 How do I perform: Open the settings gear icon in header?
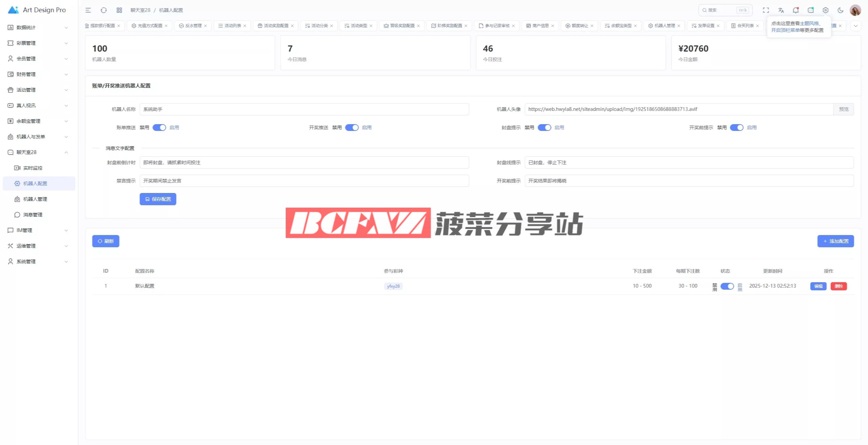[825, 10]
